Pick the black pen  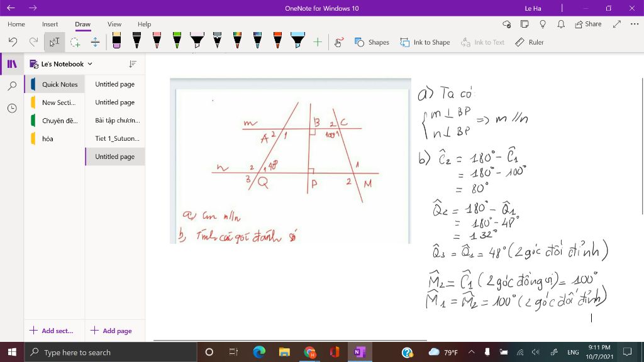(x=136, y=41)
